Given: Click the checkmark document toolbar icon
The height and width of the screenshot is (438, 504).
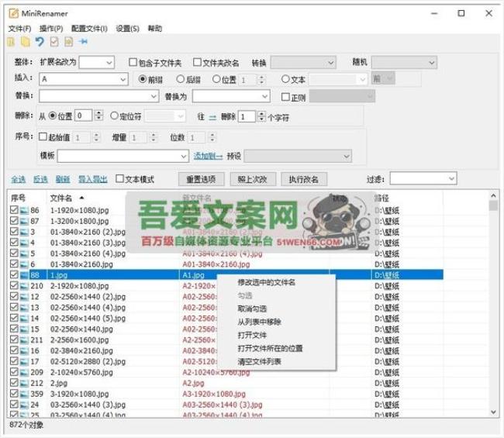Looking at the screenshot, I should tap(54, 42).
